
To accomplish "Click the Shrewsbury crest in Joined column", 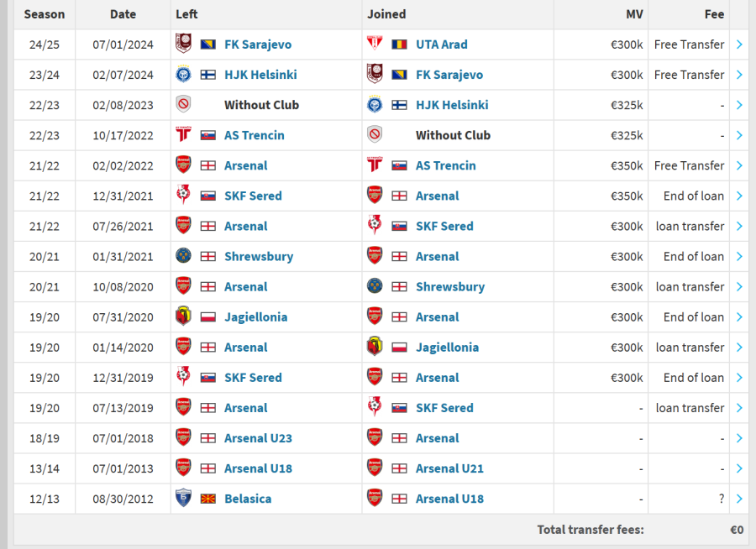I will (x=375, y=286).
